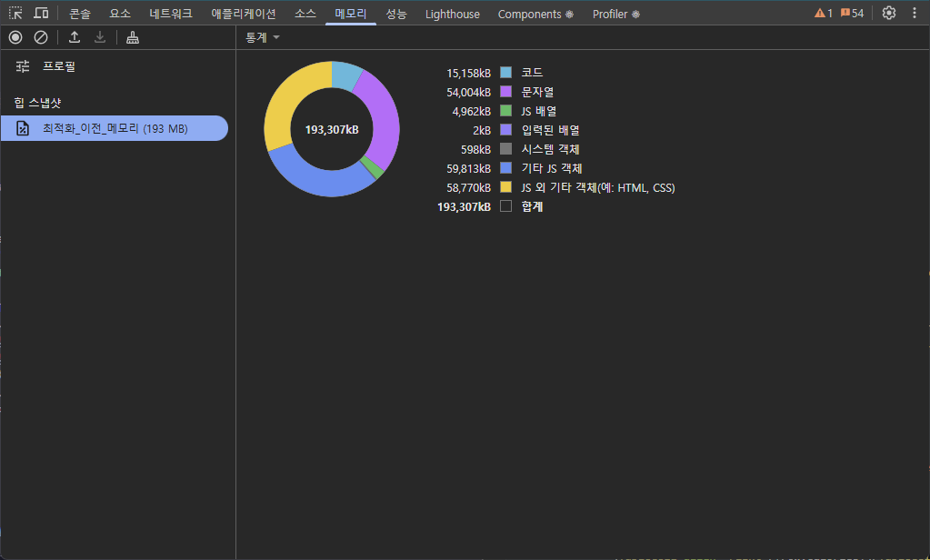Click the 입력된 배열 legend label

pyautogui.click(x=550, y=130)
